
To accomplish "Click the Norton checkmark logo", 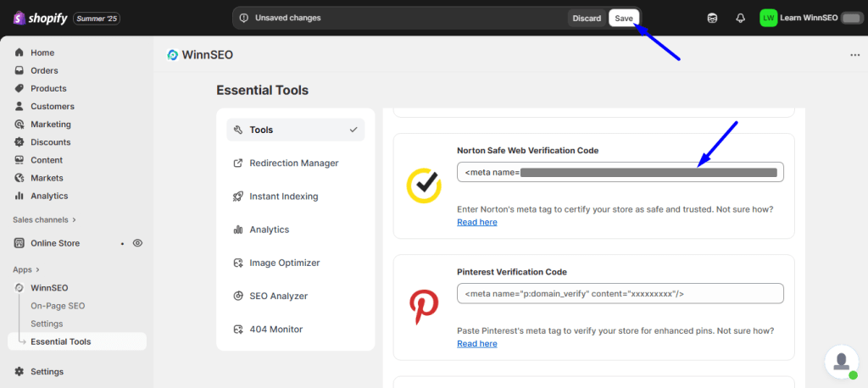I will [x=424, y=186].
